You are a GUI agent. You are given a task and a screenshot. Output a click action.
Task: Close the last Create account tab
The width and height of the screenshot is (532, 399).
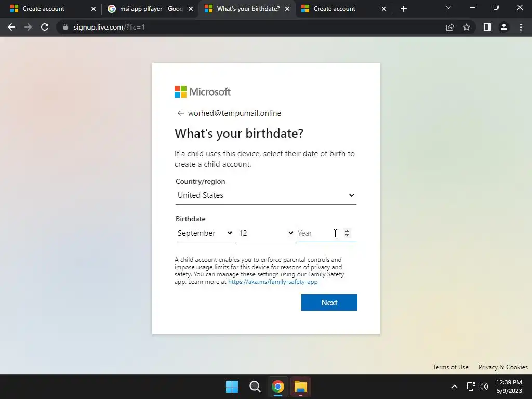coord(384,9)
